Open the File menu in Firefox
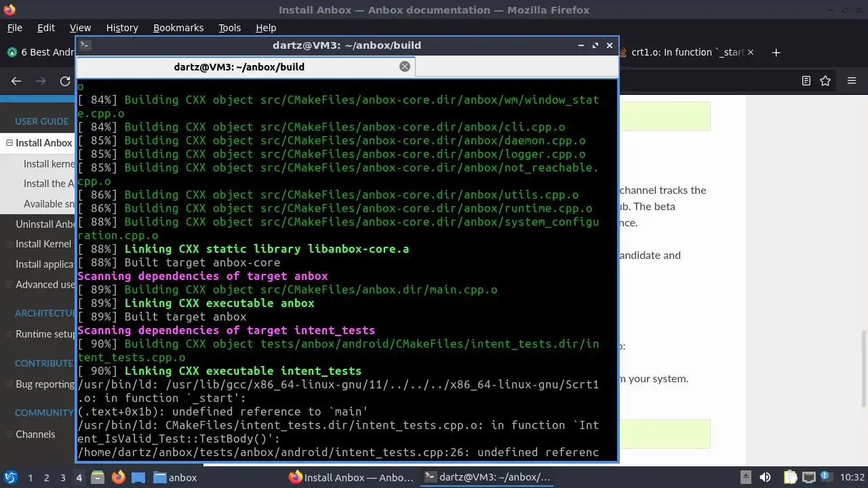 click(x=14, y=28)
